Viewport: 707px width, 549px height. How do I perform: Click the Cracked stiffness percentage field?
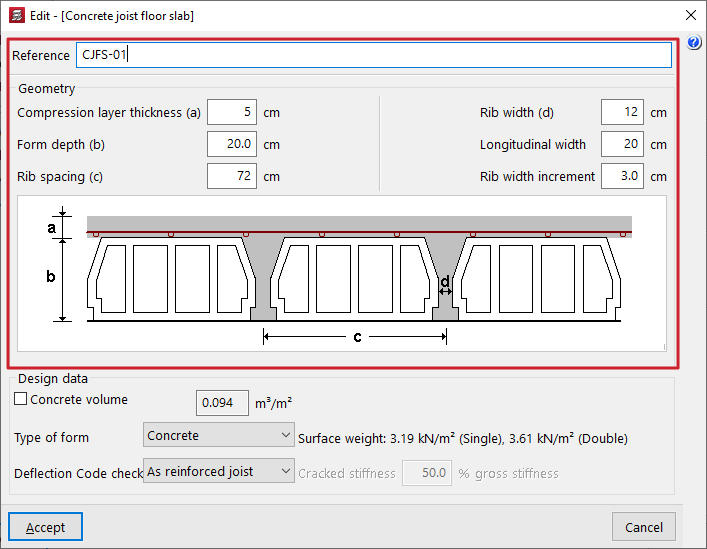coord(427,473)
